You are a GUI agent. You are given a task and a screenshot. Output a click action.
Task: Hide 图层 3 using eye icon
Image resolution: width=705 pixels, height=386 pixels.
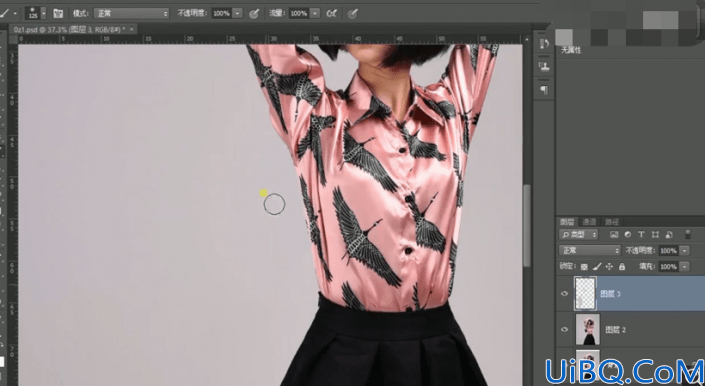pyautogui.click(x=565, y=293)
